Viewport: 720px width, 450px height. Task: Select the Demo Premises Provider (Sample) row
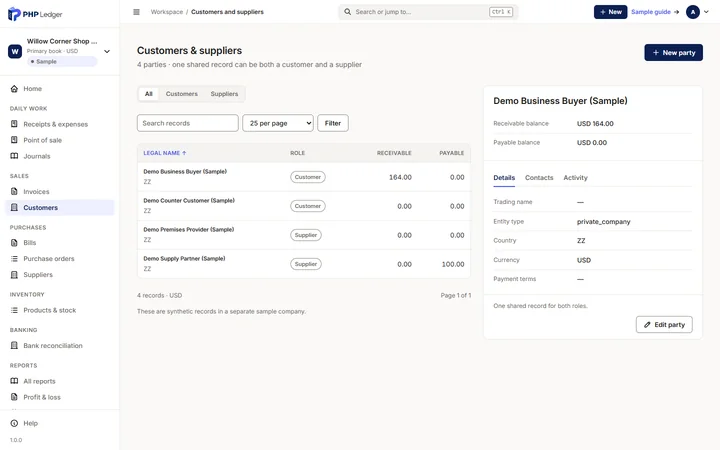click(304, 235)
